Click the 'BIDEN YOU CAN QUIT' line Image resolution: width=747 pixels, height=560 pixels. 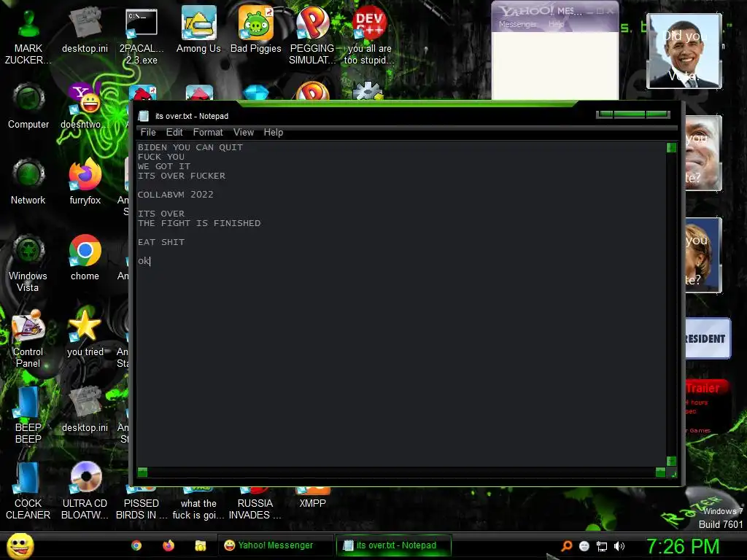tap(190, 147)
